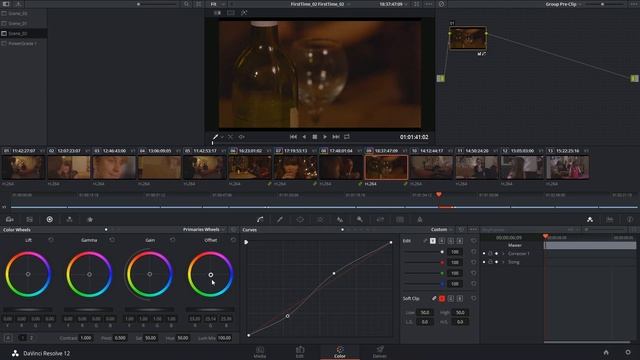The image size is (640, 360).
Task: Expand the Sizing keyframe track
Action: pyautogui.click(x=503, y=262)
